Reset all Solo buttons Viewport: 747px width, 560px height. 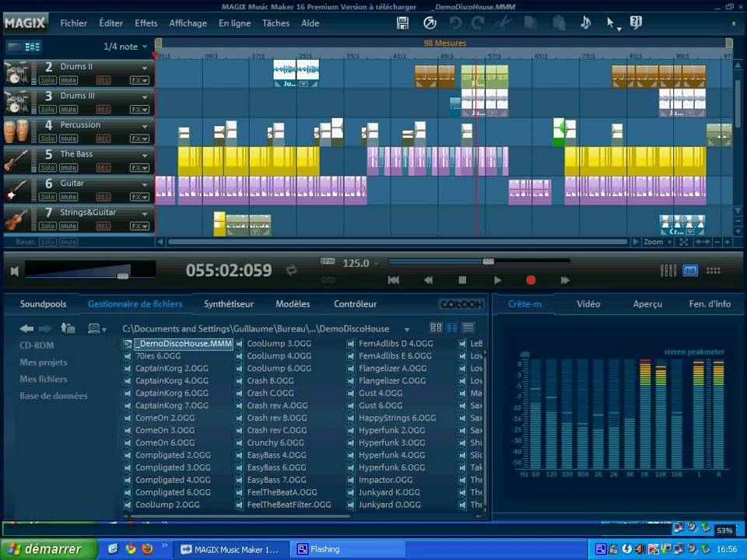tap(47, 242)
